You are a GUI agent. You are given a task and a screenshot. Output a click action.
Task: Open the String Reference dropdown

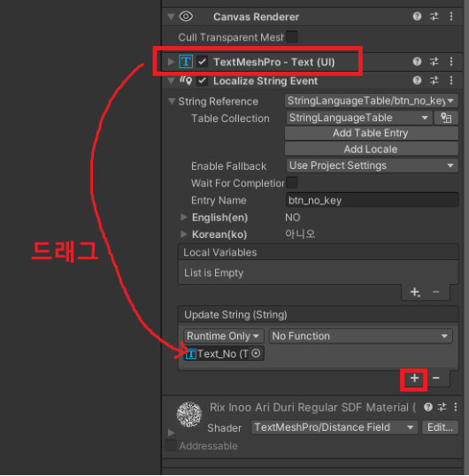pos(372,101)
